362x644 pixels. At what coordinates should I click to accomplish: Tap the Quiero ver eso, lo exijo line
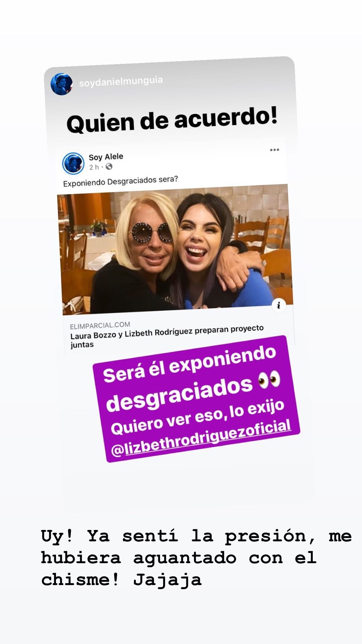point(197,417)
